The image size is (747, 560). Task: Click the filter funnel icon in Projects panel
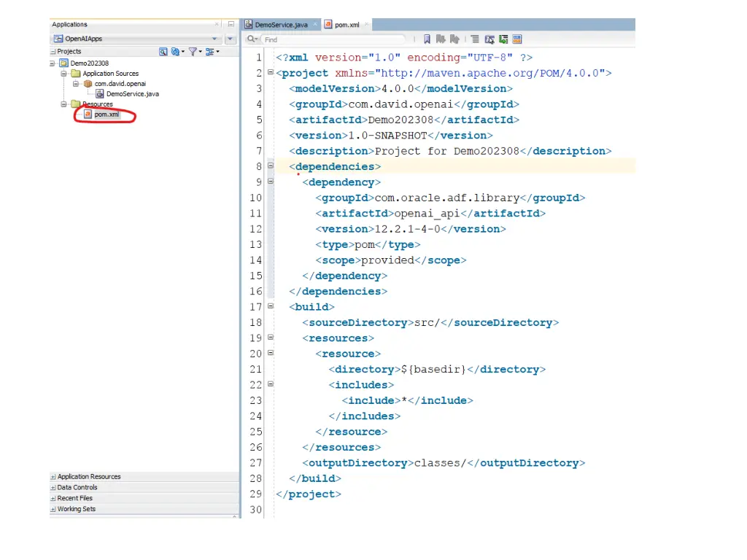coord(193,52)
